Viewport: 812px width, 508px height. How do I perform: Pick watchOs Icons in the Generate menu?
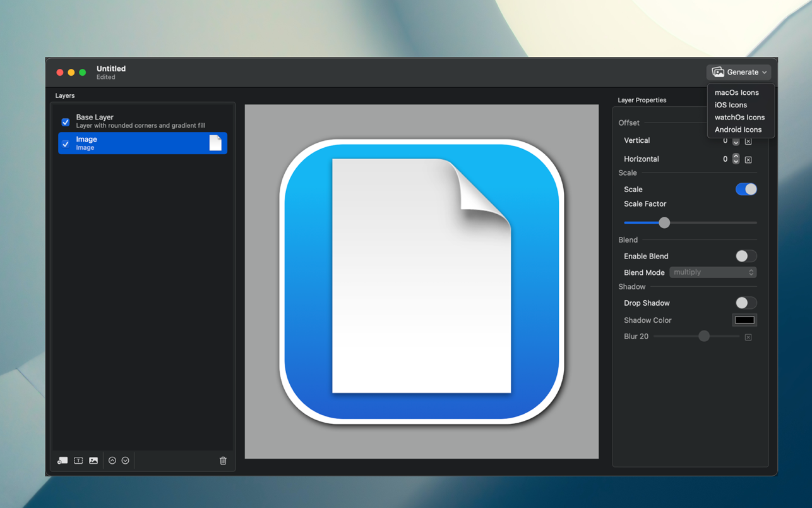point(739,118)
